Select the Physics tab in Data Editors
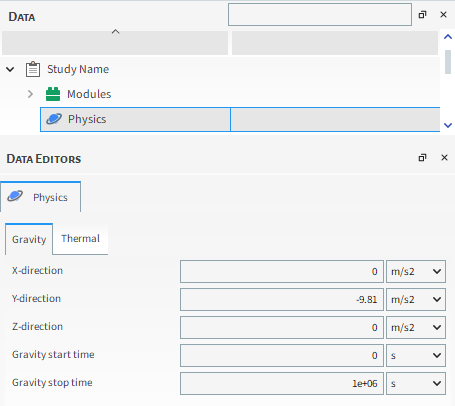Viewport: 455px width, 406px height. click(x=40, y=197)
